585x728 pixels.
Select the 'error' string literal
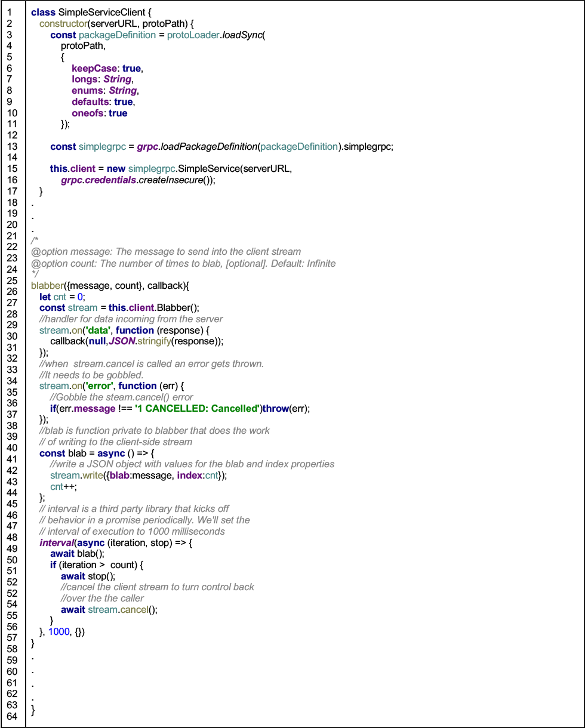tap(100, 386)
